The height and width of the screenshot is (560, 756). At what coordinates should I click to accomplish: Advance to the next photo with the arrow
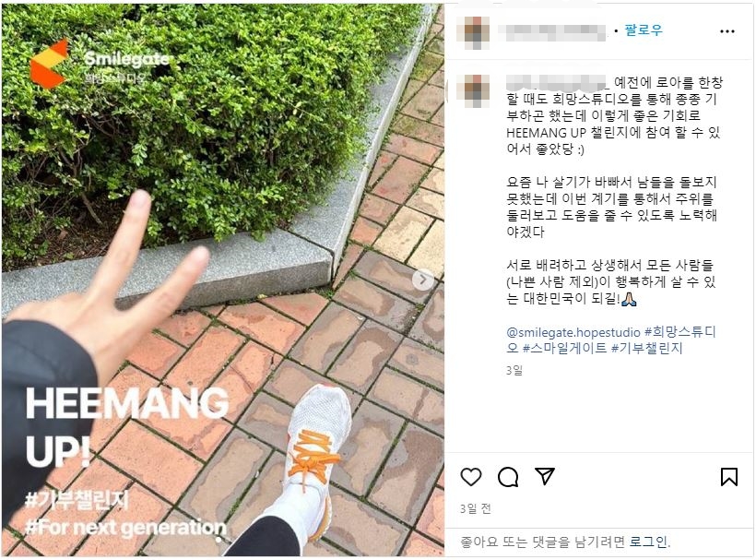(x=423, y=280)
